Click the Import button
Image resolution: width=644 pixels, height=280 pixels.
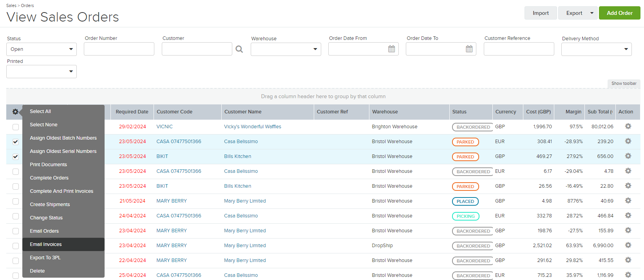click(x=541, y=13)
